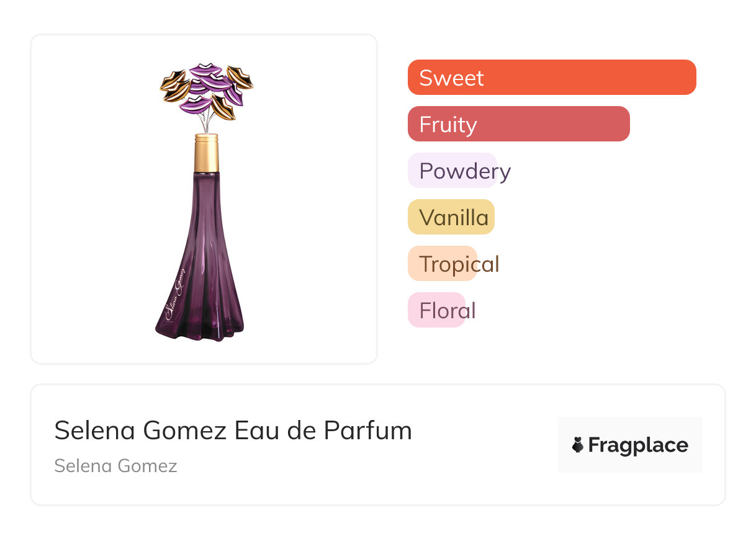
Task: Click the Fragplace perfume bottle logo icon
Action: point(578,445)
